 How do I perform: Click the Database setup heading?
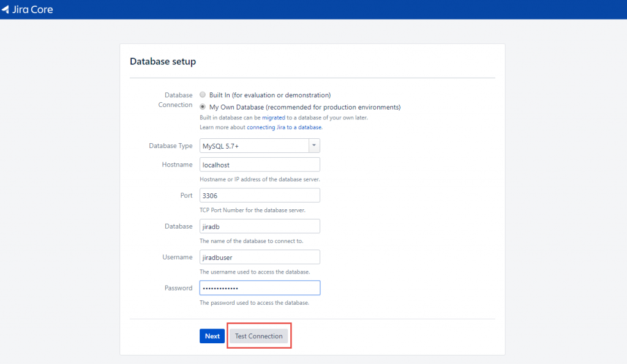pos(163,62)
